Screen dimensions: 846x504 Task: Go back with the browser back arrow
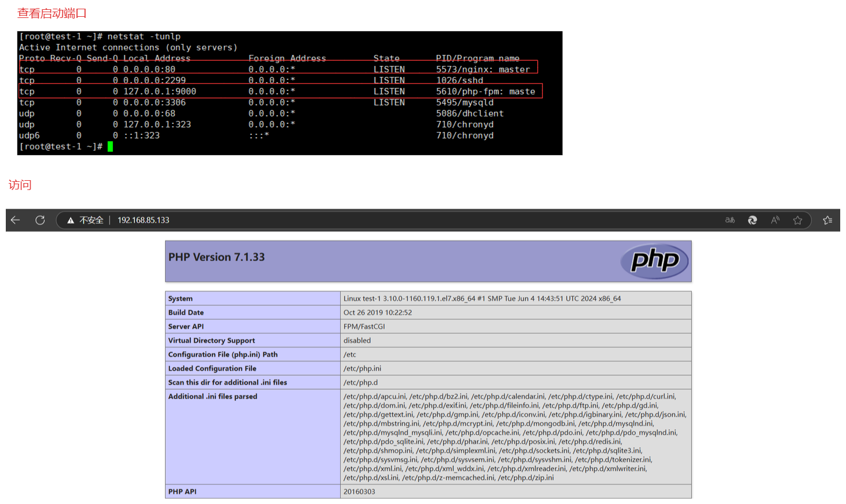16,220
